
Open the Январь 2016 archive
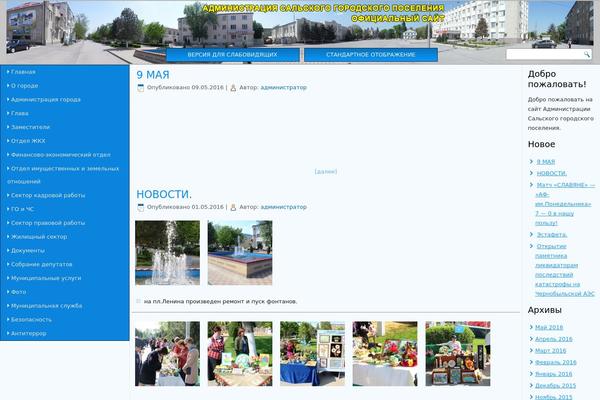[x=554, y=374]
